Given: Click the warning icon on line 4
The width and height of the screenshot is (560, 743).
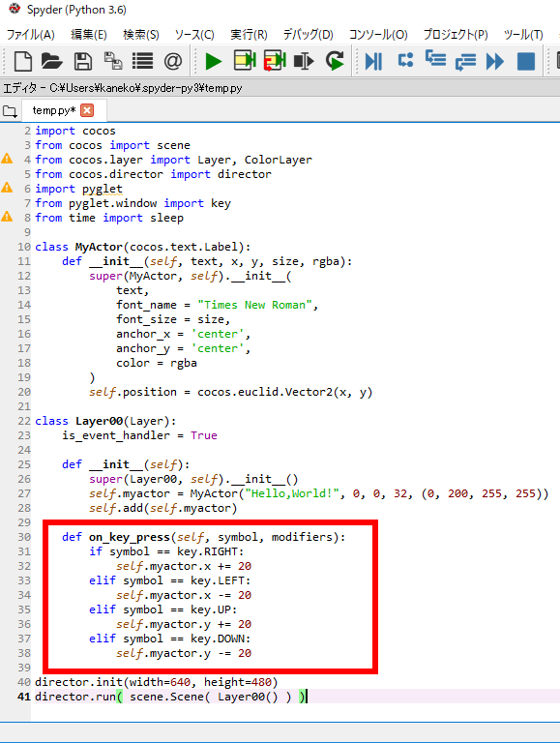Looking at the screenshot, I should coord(7,159).
